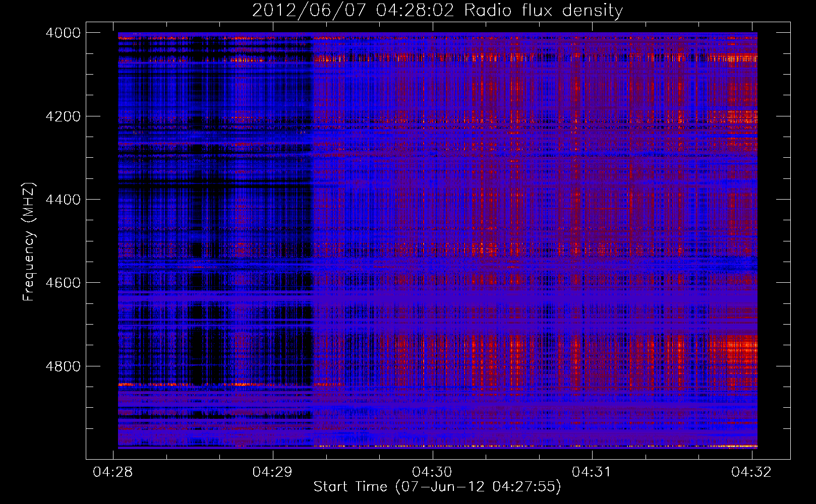Viewport: 816px width, 504px height.
Task: Click the 04:31 time tick label
Action: [592, 472]
